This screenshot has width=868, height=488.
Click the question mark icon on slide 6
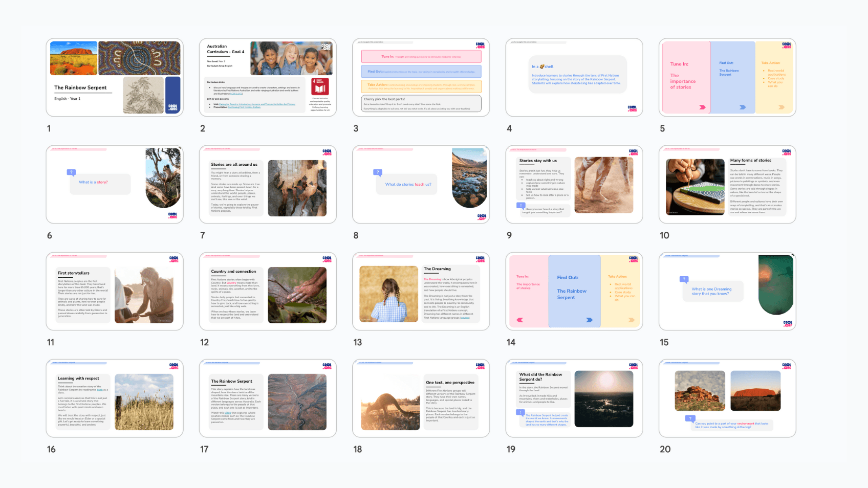[71, 172]
